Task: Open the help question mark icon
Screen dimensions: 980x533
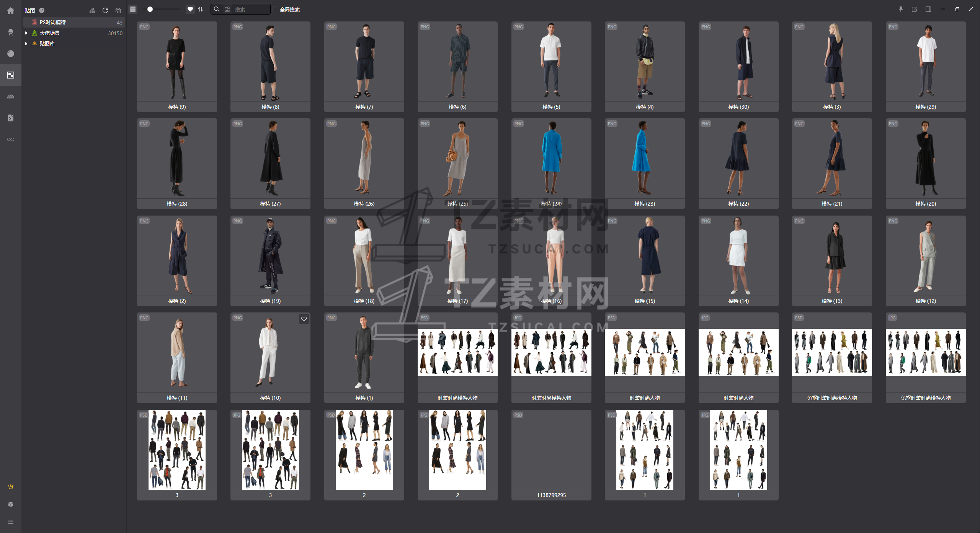Action: pyautogui.click(x=42, y=10)
